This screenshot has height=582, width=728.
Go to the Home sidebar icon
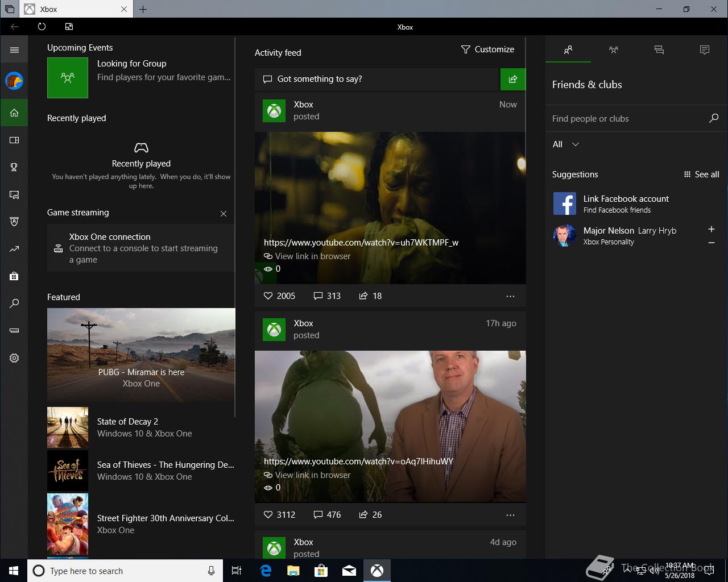pos(14,113)
